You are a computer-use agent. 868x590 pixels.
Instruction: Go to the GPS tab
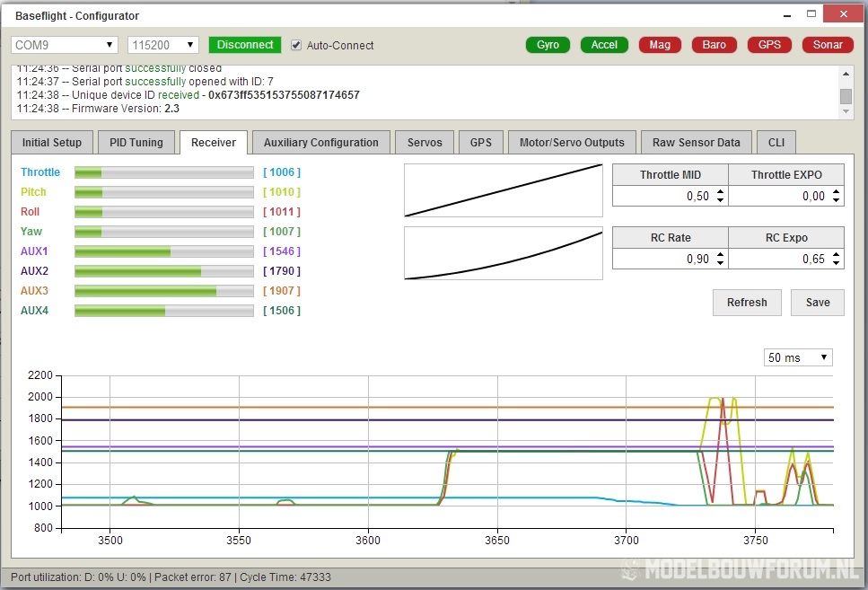pos(480,143)
